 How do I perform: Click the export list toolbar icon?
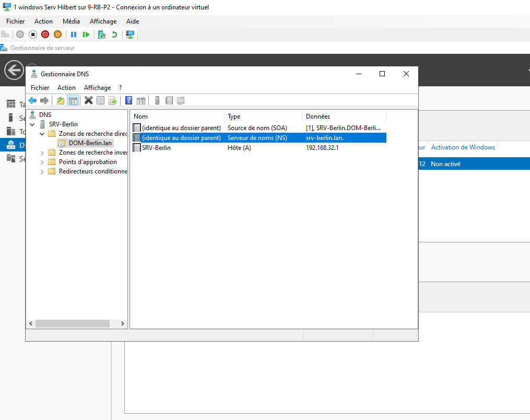(x=112, y=100)
